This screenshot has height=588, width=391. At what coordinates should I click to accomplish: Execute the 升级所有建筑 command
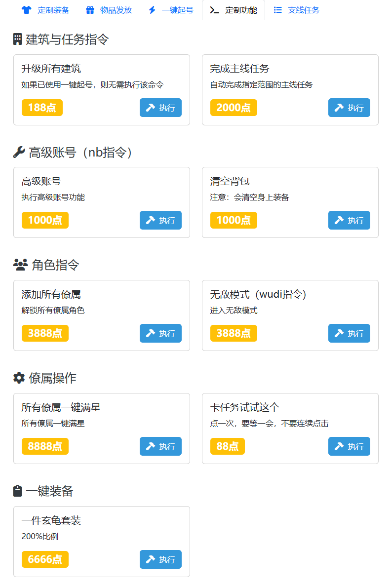(x=160, y=108)
